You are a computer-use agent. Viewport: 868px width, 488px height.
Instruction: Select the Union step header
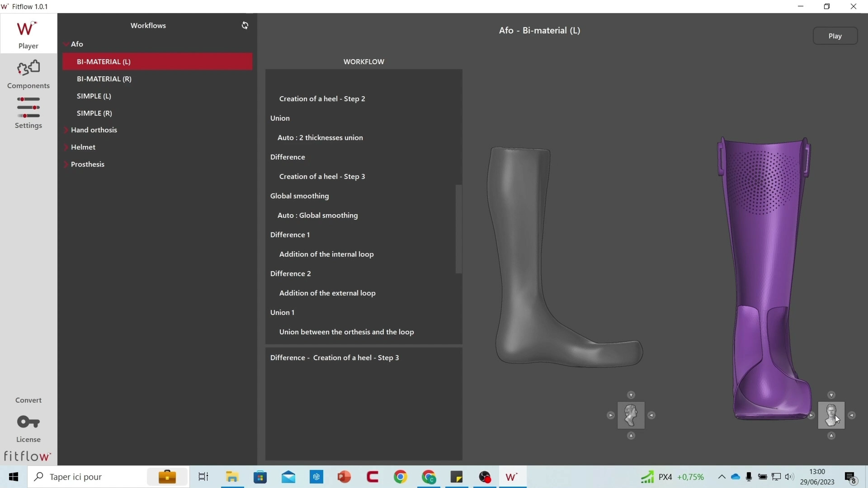[x=280, y=118]
